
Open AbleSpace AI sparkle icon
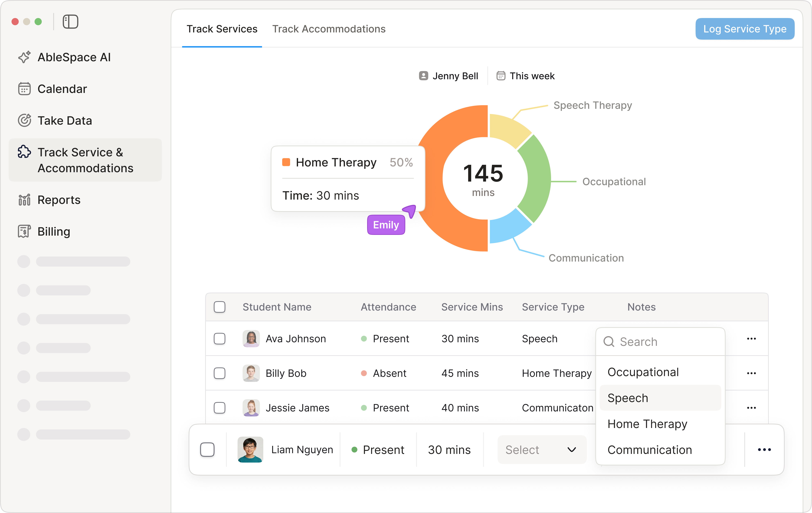pos(24,57)
